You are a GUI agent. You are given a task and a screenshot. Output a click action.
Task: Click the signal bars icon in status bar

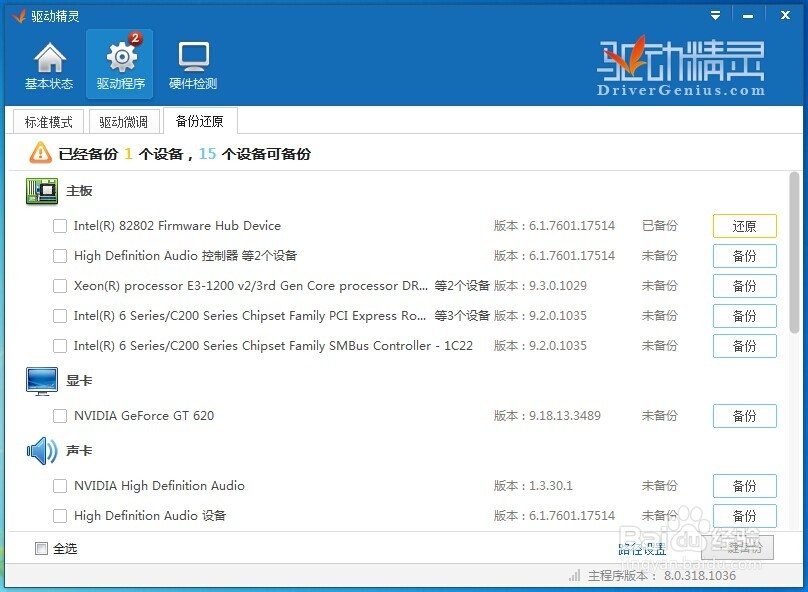(x=574, y=576)
